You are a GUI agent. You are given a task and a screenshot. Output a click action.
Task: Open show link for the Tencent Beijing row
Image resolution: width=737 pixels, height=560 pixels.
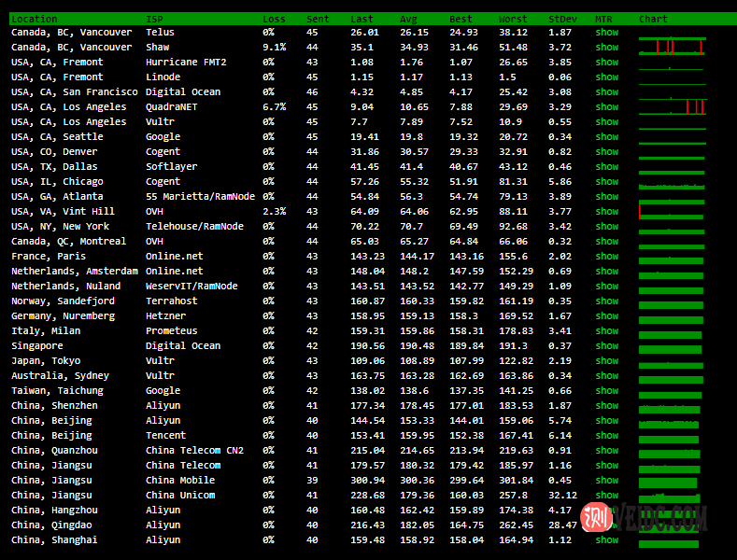point(606,436)
